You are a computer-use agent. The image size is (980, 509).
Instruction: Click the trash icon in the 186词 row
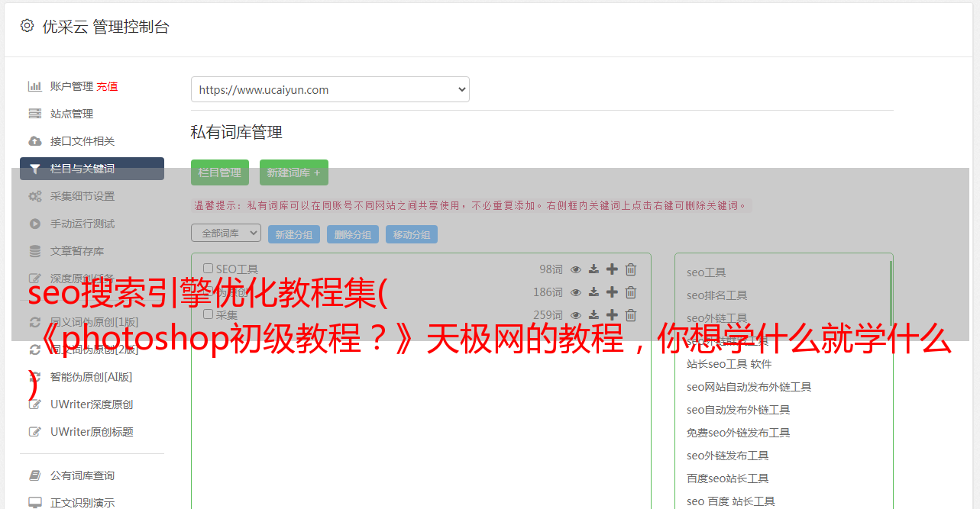click(x=631, y=292)
